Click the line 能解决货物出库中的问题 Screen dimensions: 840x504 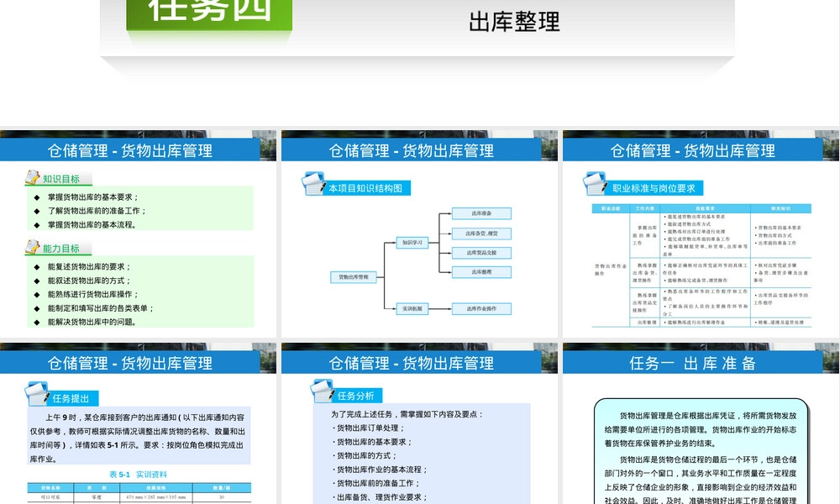(92, 323)
